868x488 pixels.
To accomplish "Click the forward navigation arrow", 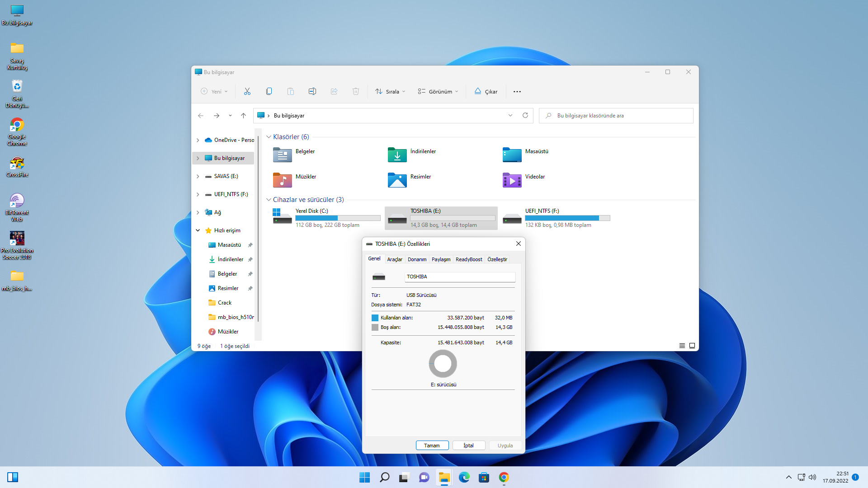I will (x=217, y=116).
